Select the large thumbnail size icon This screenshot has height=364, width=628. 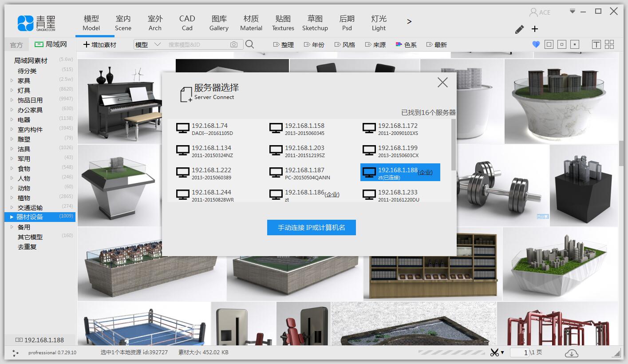[549, 44]
